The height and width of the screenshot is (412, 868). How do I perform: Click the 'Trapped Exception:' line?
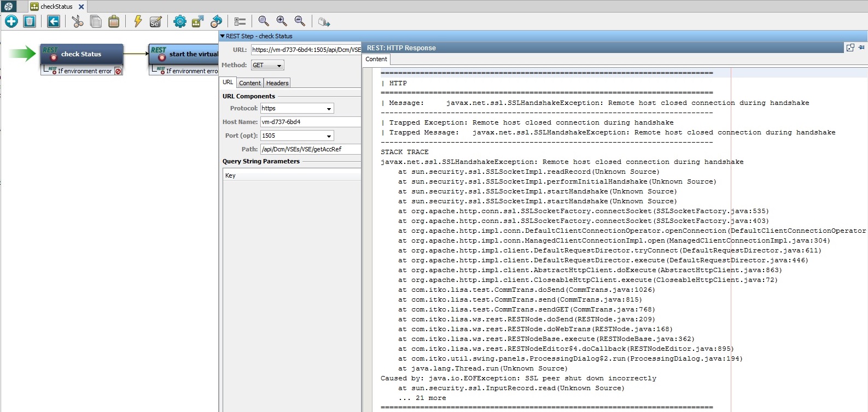coord(527,122)
